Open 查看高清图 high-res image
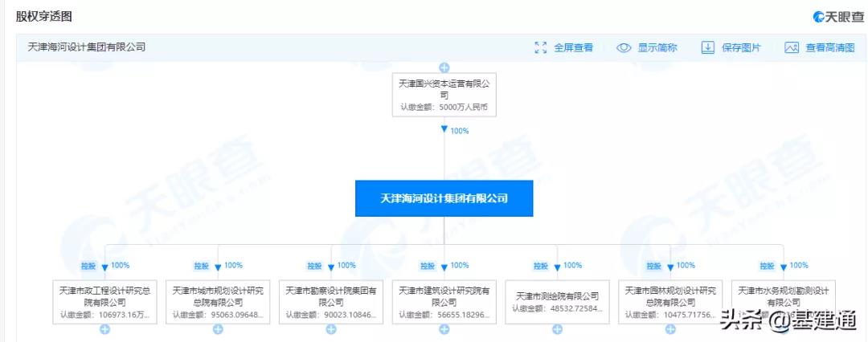 (x=830, y=47)
